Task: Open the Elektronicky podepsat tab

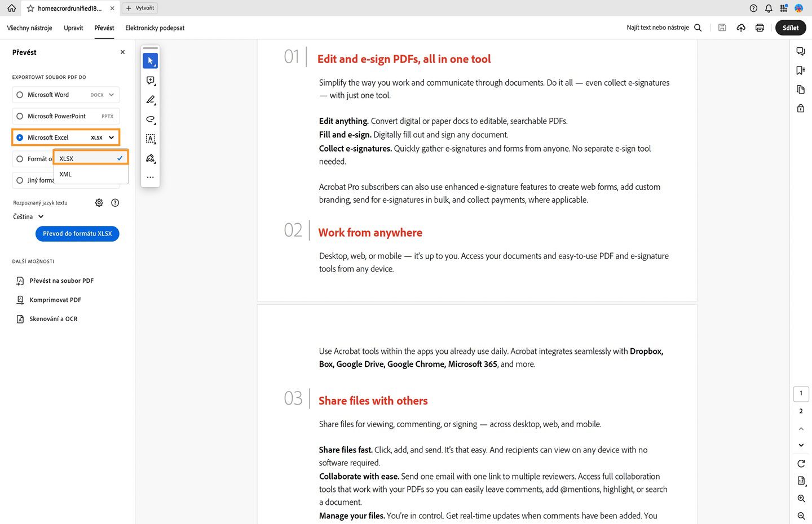Action: click(155, 27)
